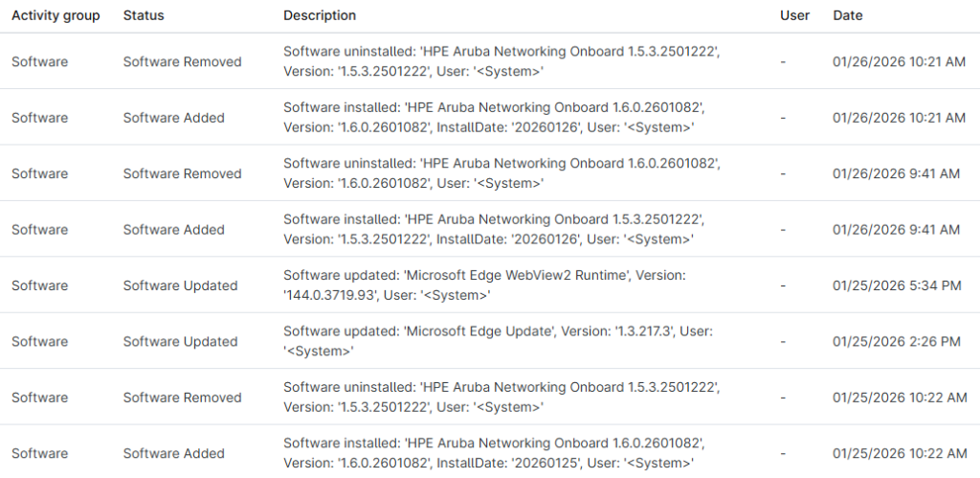
Task: Click the 01/26/2026 9:41 AM Software Removed date cell
Action: (x=896, y=173)
